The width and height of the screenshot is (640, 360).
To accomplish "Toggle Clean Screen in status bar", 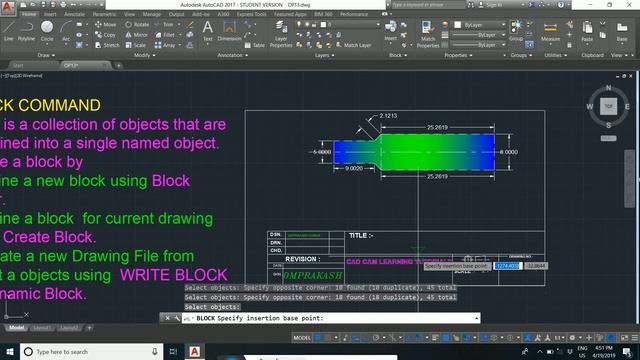I will pos(624,338).
